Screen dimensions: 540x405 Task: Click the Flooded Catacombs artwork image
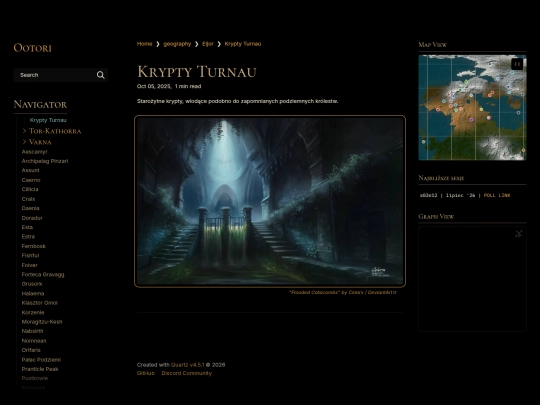[x=270, y=201]
